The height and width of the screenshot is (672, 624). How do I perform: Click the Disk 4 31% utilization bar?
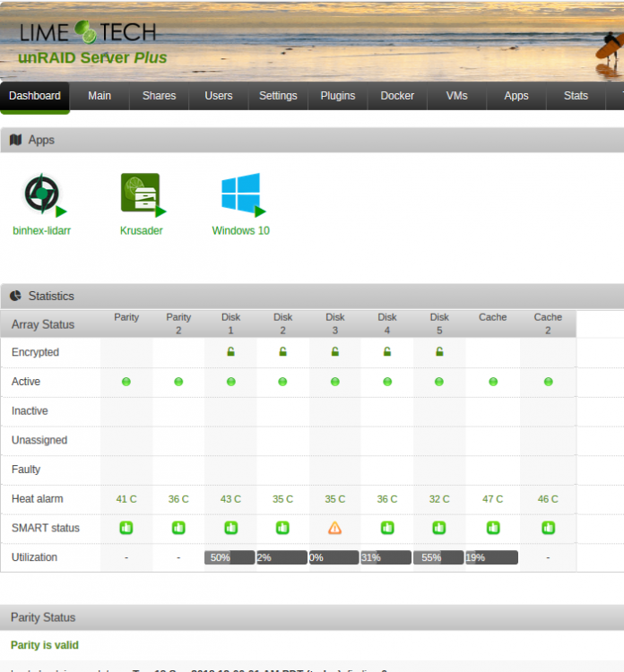386,557
